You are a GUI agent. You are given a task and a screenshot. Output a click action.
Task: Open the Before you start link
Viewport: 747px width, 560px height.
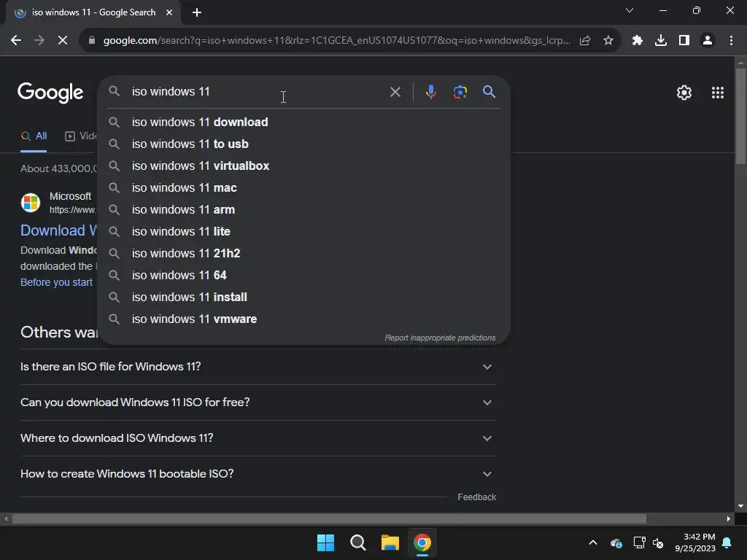pos(56,282)
